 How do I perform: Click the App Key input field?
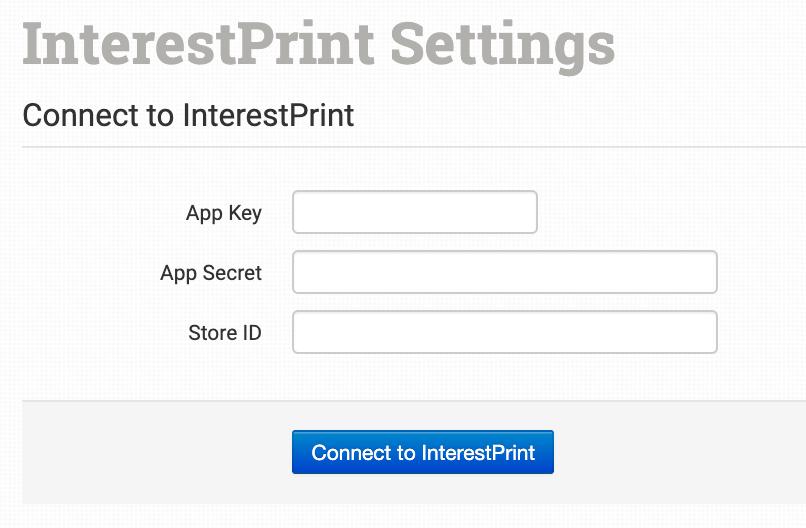pos(414,212)
